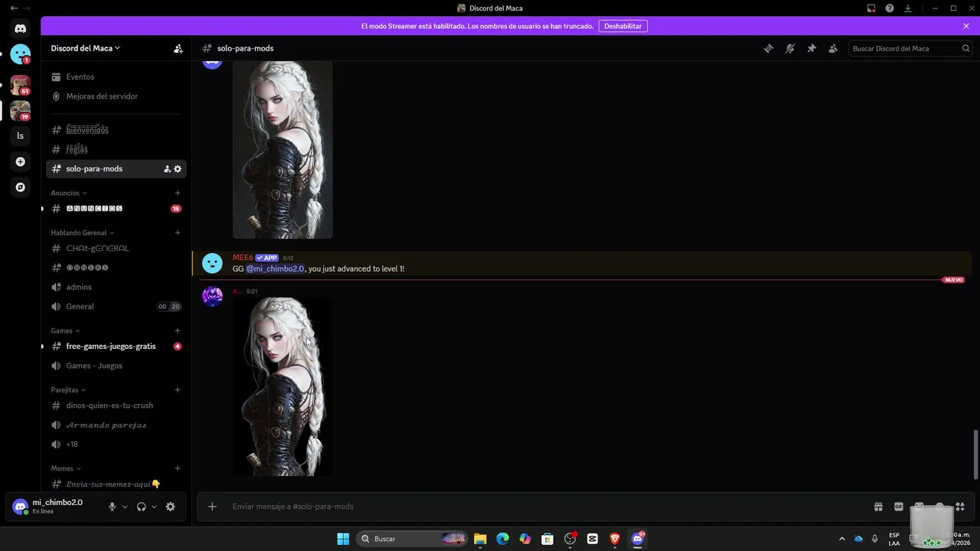Open Discord del Maca server dropdown
Image resolution: width=980 pixels, height=551 pixels.
(x=85, y=48)
